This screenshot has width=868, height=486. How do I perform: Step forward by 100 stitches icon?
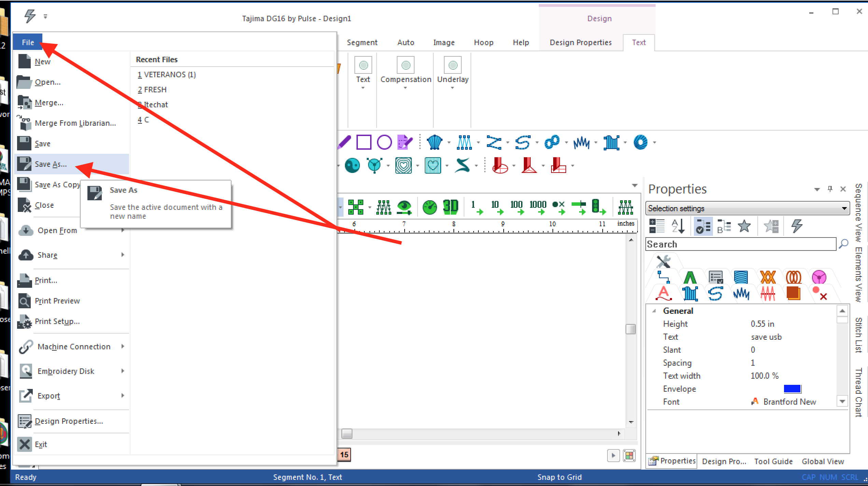[517, 207]
